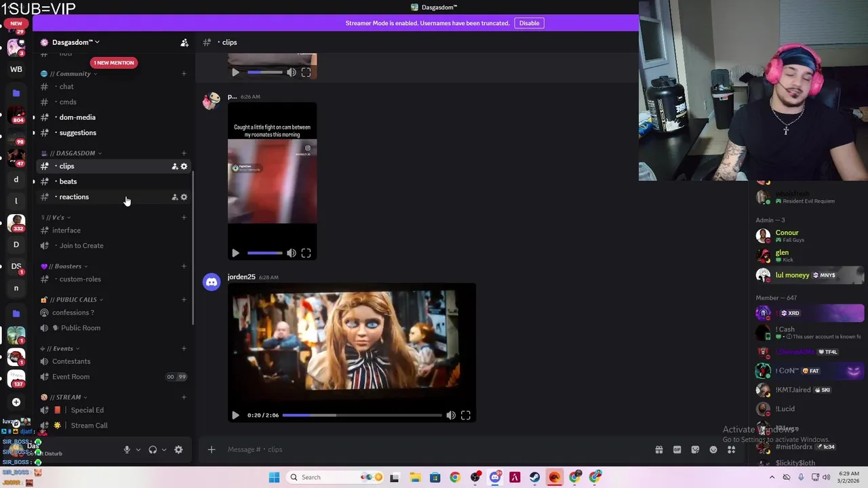Screen dimensions: 868x488
Task: Click the invite people icon in server header
Action: click(x=184, y=43)
